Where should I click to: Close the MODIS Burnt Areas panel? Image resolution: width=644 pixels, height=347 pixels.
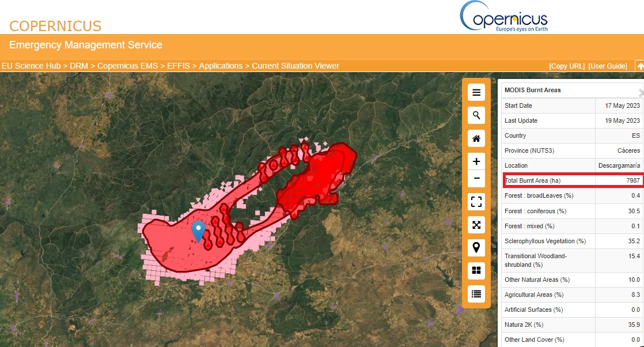point(641,92)
